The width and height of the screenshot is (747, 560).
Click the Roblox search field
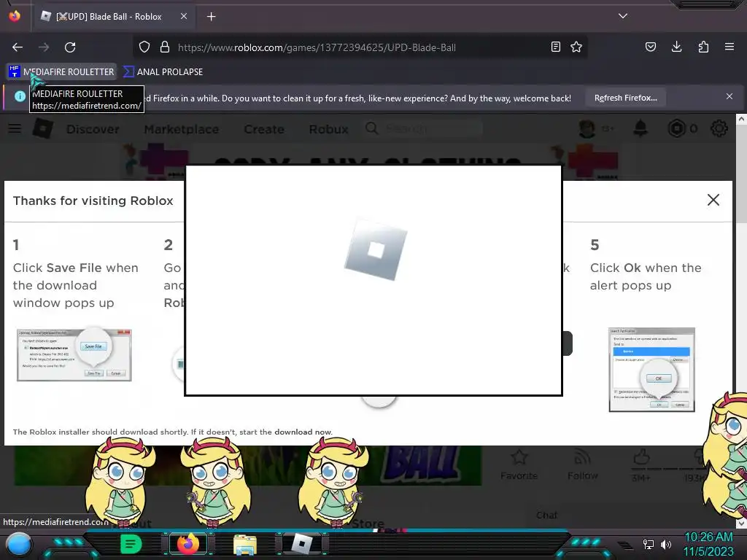click(x=424, y=128)
